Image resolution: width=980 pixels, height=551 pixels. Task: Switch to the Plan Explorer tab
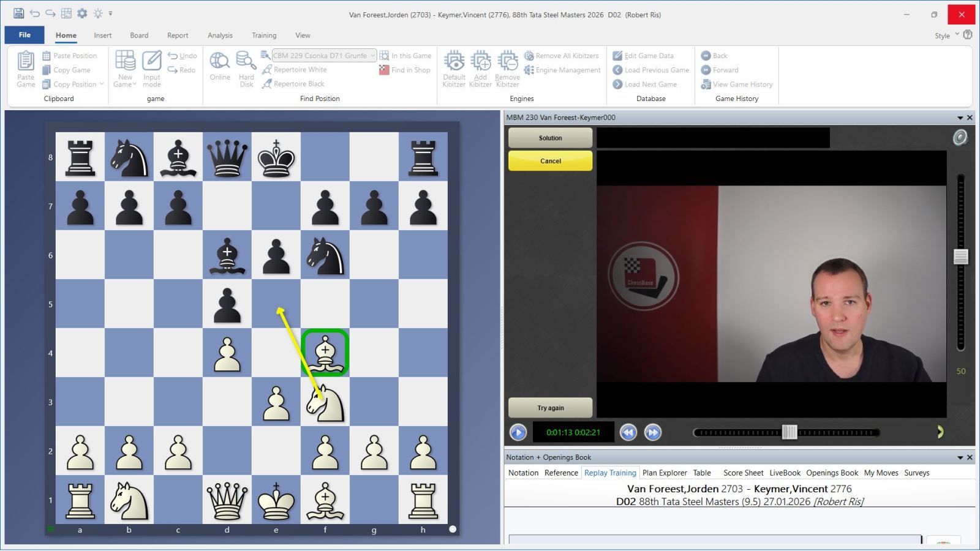pyautogui.click(x=665, y=473)
